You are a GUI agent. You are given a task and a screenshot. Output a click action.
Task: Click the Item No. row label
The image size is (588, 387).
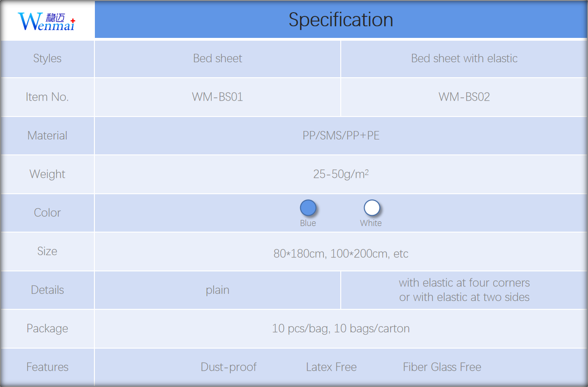point(47,97)
